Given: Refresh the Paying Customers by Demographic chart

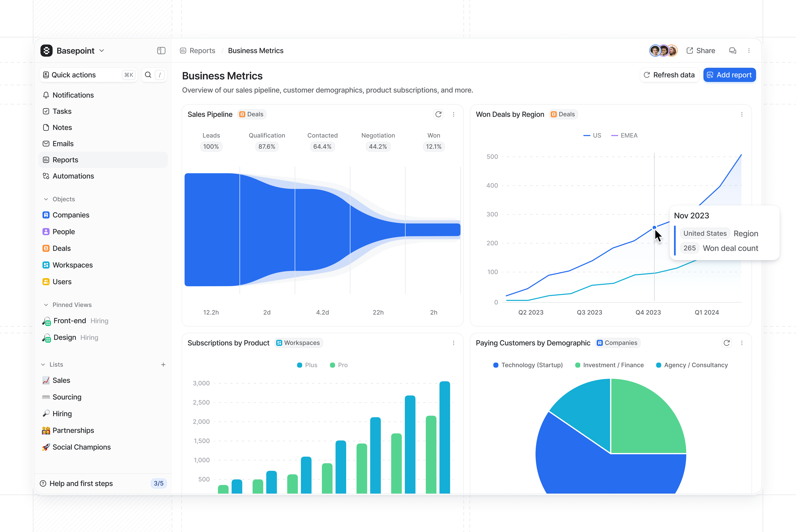Looking at the screenshot, I should pos(726,343).
